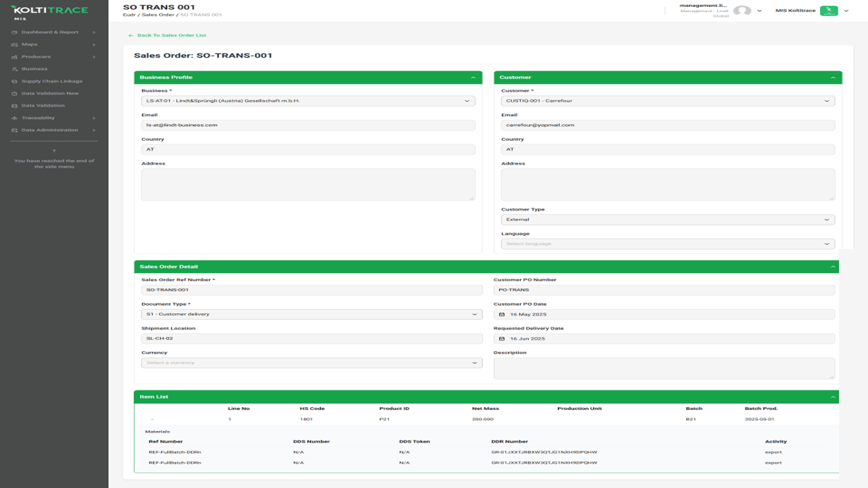Image resolution: width=868 pixels, height=488 pixels.
Task: Click the Traceability sidebar icon
Action: click(x=15, y=118)
